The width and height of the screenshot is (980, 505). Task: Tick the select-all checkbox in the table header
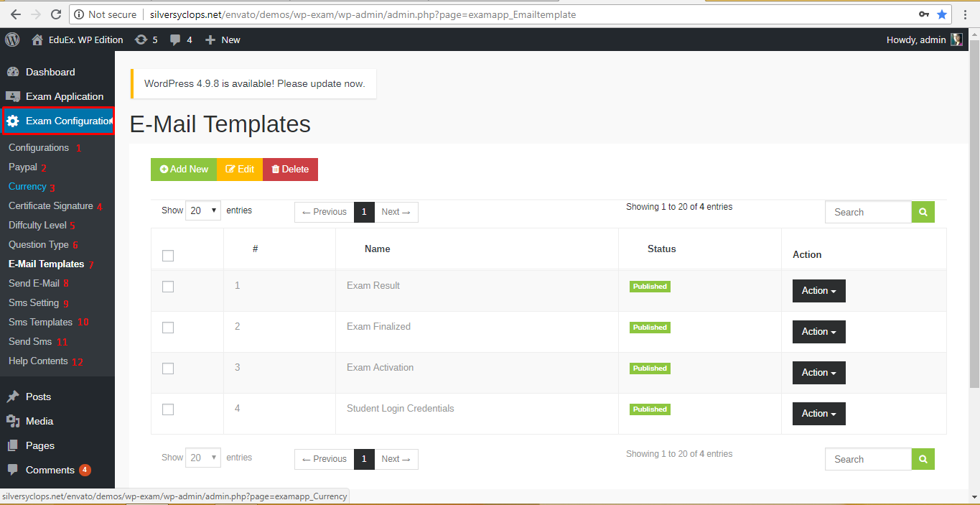[x=168, y=255]
